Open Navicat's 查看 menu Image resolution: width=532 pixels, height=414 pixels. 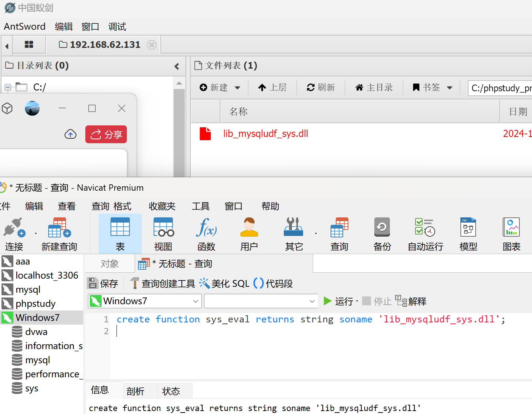tap(67, 206)
